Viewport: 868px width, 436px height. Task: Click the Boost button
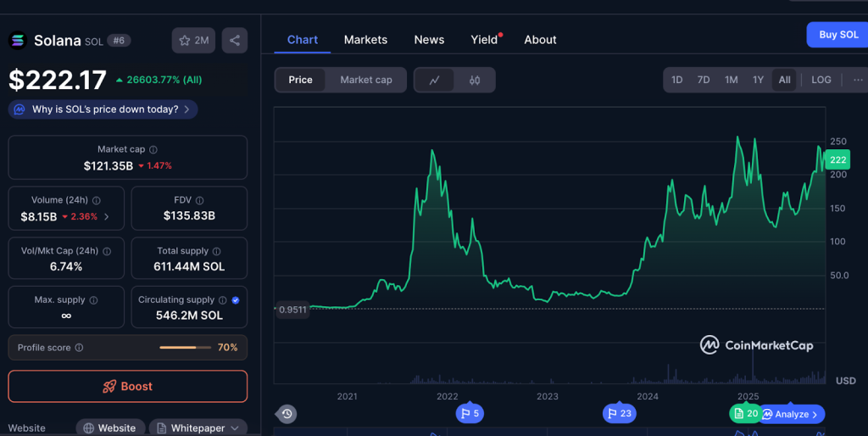click(x=128, y=386)
